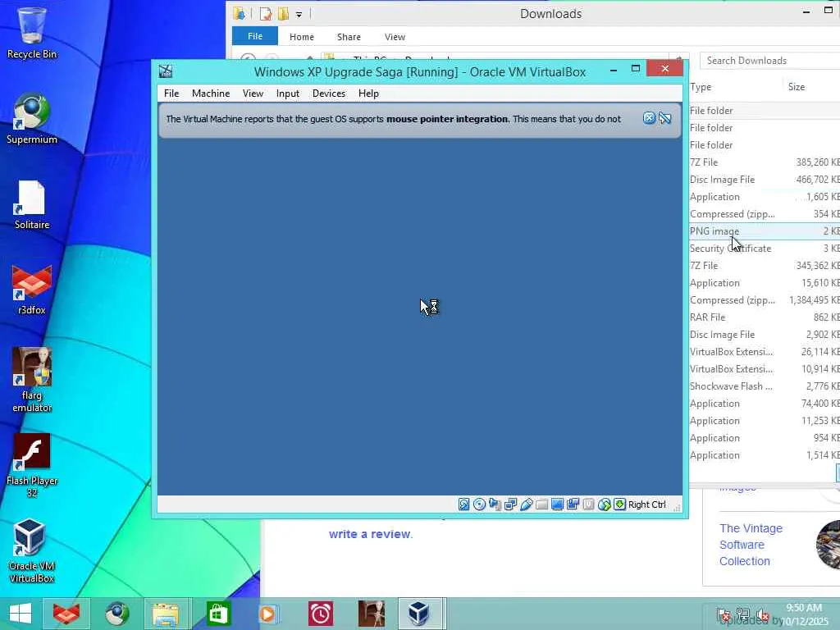This screenshot has width=840, height=630.
Task: Click the Search Downloads box
Action: coord(769,61)
